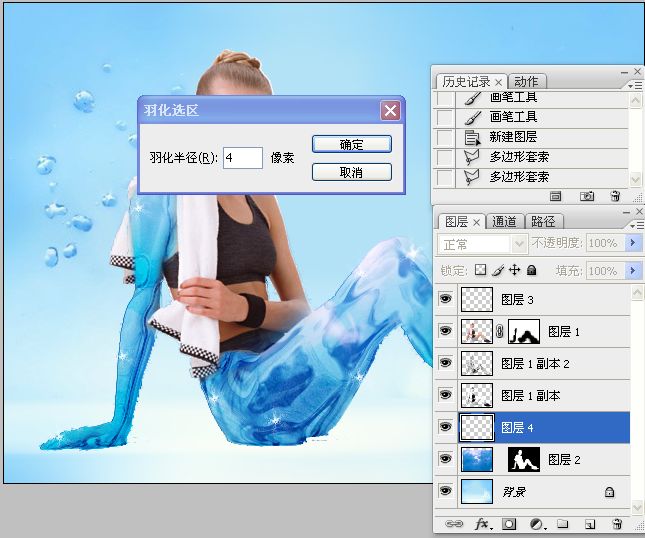Create new snapshot with camera icon
The height and width of the screenshot is (538, 645).
[x=588, y=197]
